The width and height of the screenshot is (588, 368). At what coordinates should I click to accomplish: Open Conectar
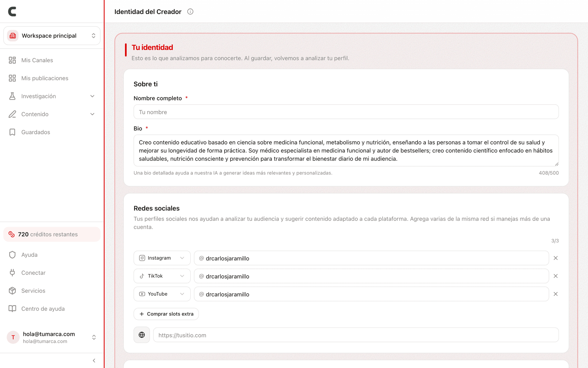tap(52, 273)
